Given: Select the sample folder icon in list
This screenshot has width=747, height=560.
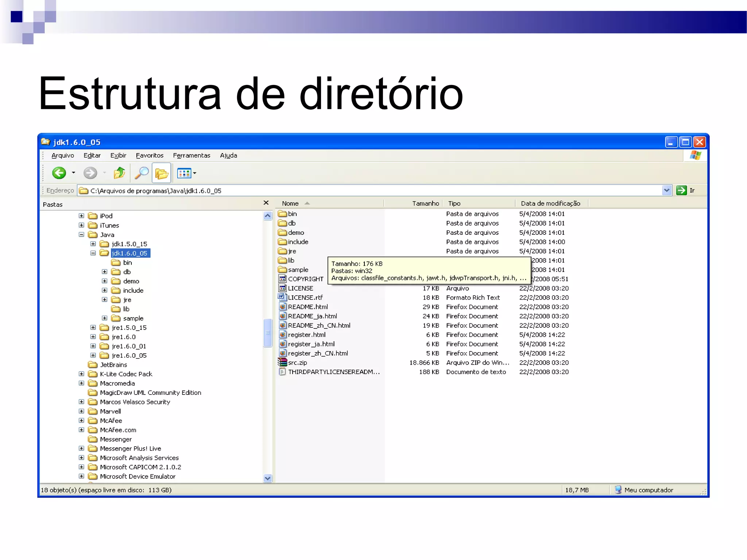Looking at the screenshot, I should [282, 269].
